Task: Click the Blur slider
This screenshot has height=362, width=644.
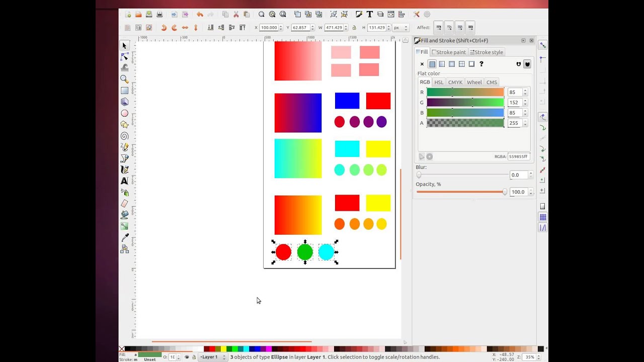Action: (462, 175)
